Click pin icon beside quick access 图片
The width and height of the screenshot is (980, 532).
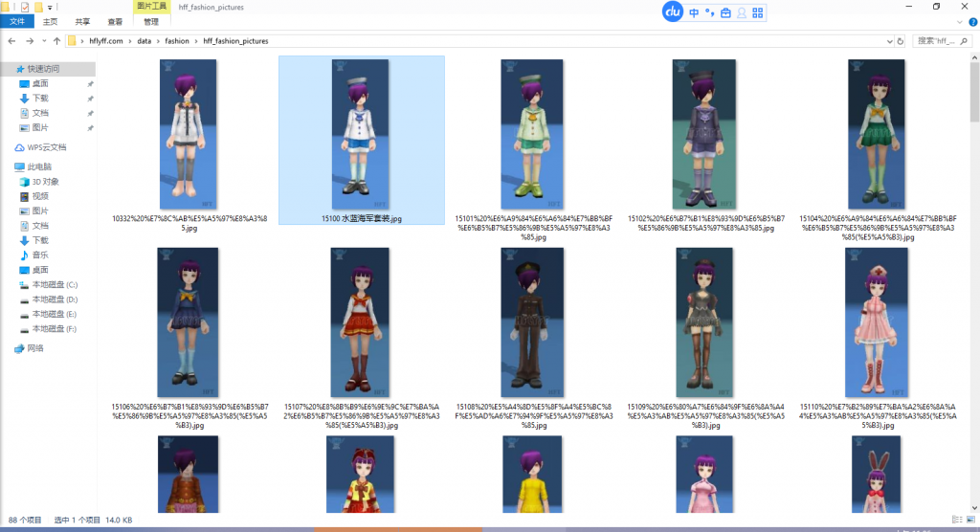(x=90, y=128)
